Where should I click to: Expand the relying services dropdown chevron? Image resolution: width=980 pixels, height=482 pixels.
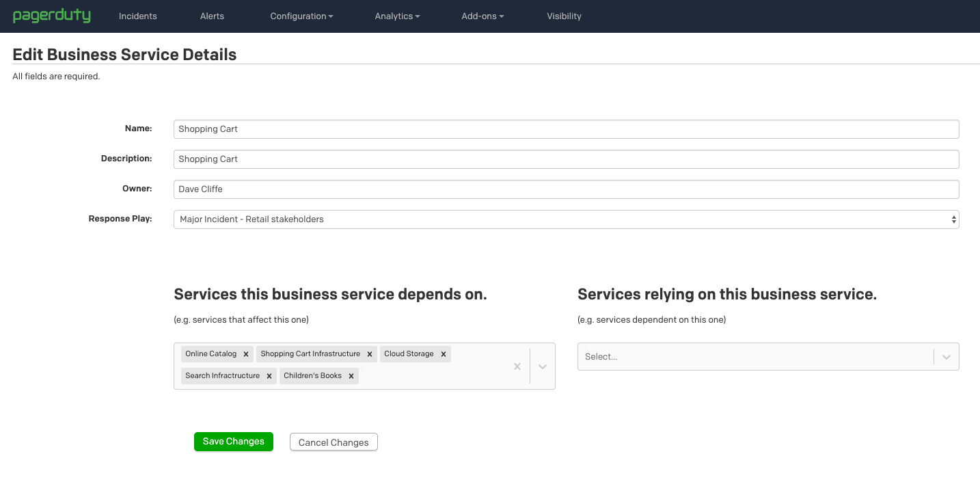pos(947,357)
